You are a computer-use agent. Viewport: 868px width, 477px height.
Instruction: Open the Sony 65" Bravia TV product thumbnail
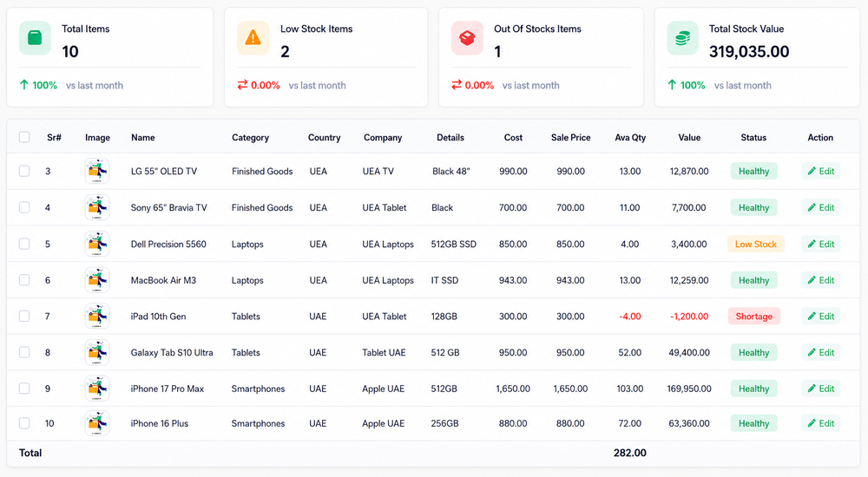[x=97, y=207]
